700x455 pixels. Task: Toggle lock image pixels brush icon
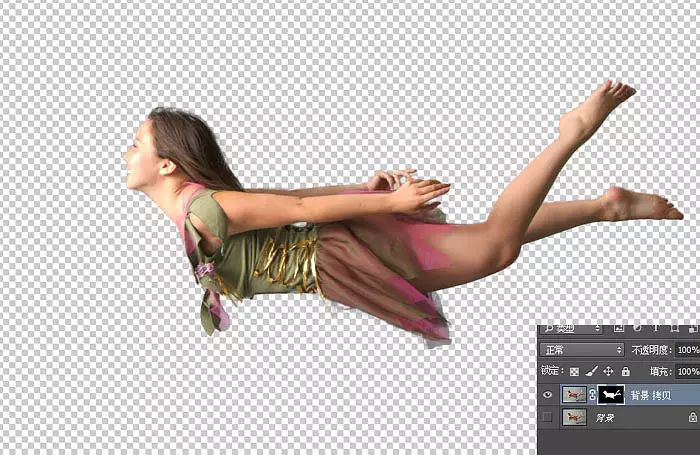pos(590,371)
